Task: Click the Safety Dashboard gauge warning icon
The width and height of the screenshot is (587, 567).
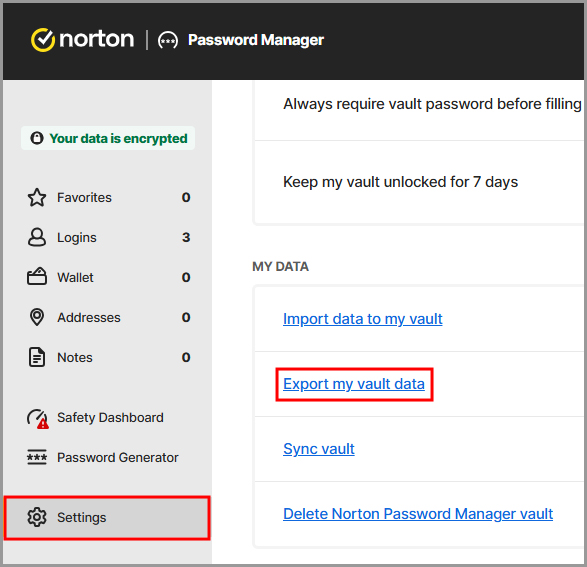Action: [37, 418]
